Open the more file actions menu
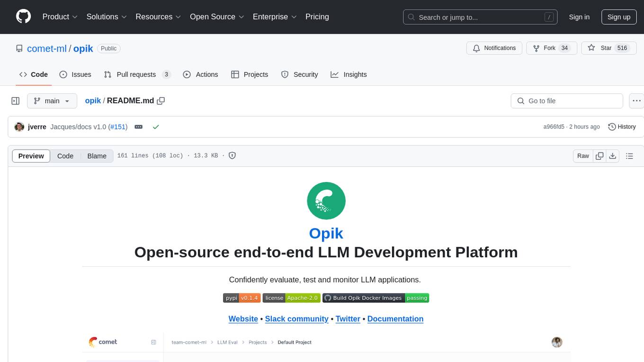644x362 pixels. click(x=636, y=101)
